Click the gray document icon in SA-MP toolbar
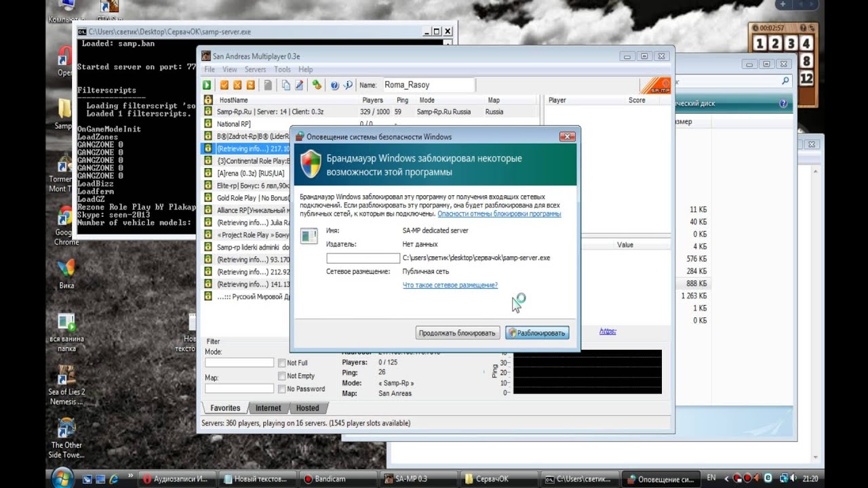The height and width of the screenshot is (488, 868). pos(268,85)
